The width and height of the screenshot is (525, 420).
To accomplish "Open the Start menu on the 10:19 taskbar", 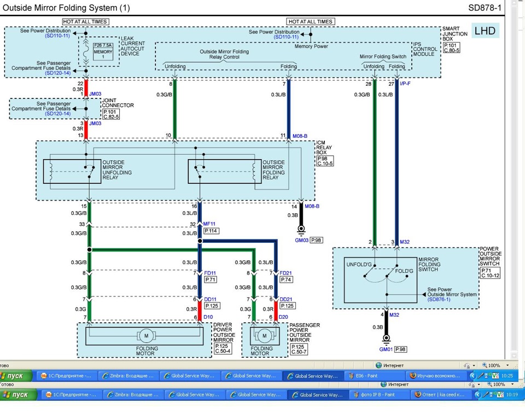I will tap(19, 395).
